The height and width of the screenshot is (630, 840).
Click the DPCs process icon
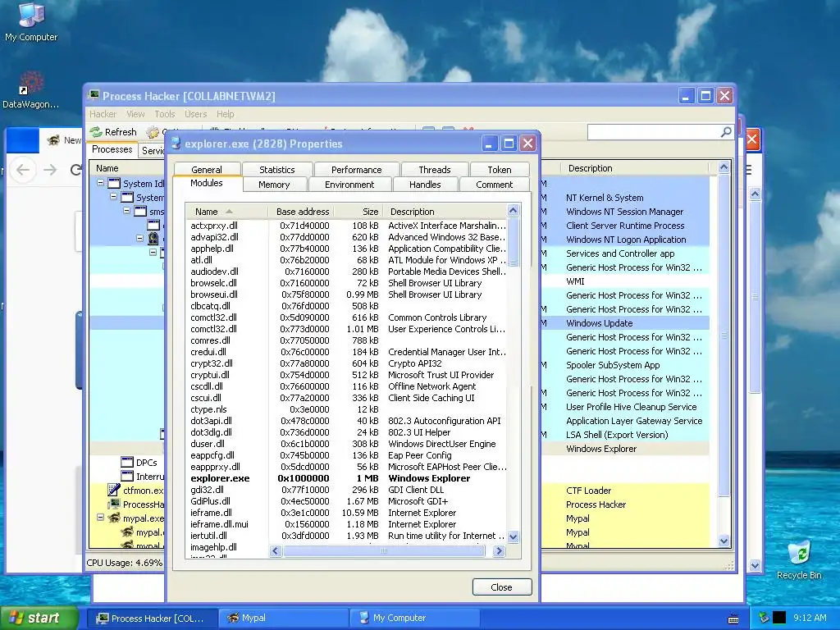(x=127, y=462)
